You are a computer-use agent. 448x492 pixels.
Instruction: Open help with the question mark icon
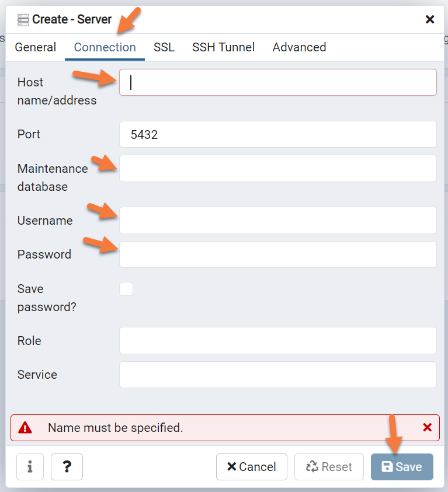pyautogui.click(x=67, y=467)
